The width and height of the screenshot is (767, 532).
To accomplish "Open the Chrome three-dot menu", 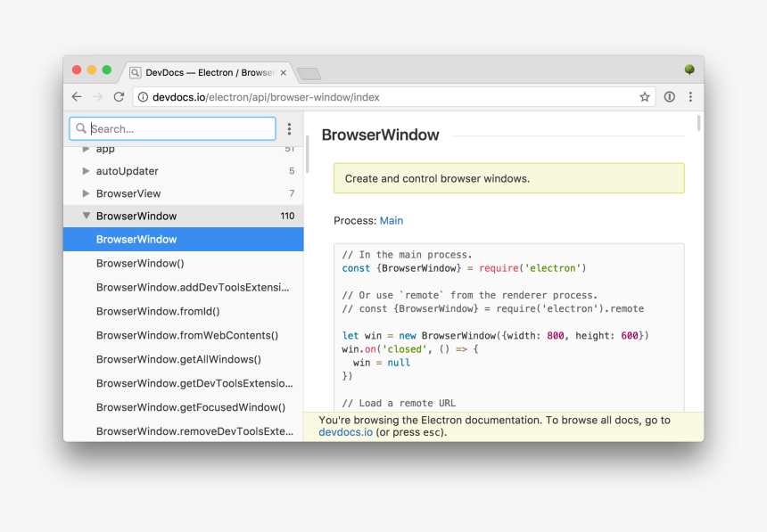I will coord(690,97).
